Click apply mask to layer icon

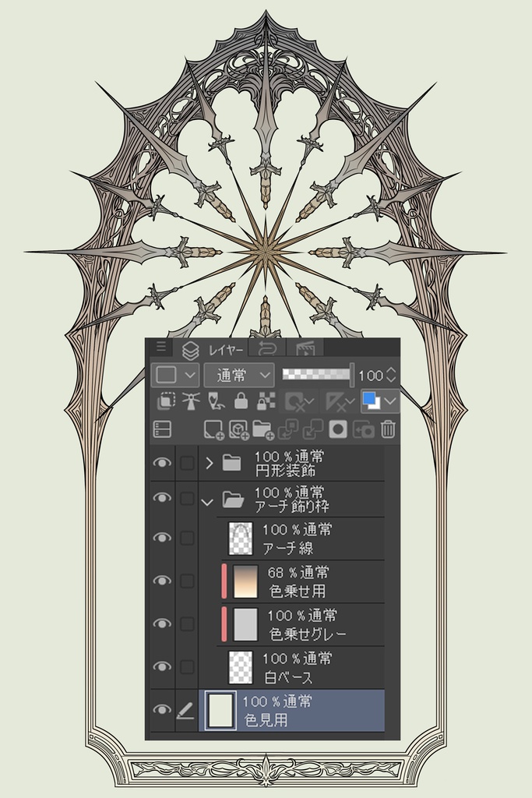click(x=363, y=429)
